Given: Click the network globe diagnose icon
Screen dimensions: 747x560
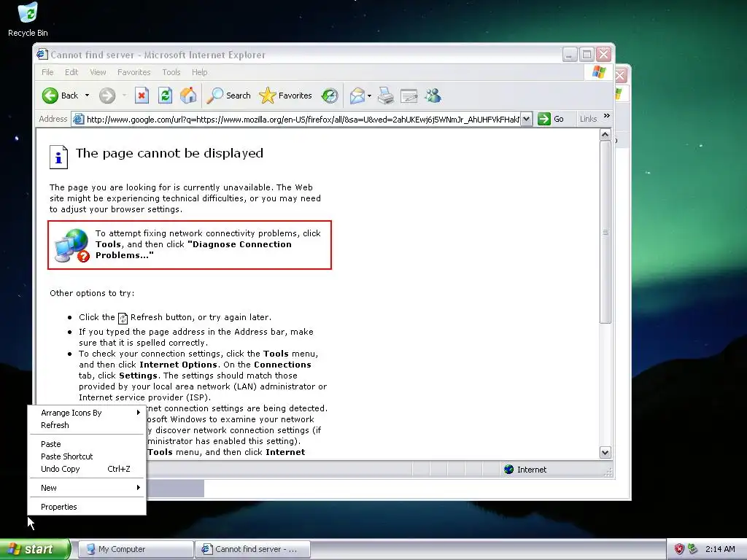Looking at the screenshot, I should [72, 245].
